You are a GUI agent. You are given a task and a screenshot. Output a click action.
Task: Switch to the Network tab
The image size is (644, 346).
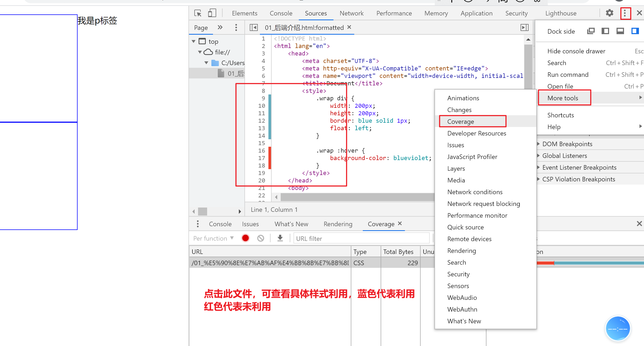[351, 13]
